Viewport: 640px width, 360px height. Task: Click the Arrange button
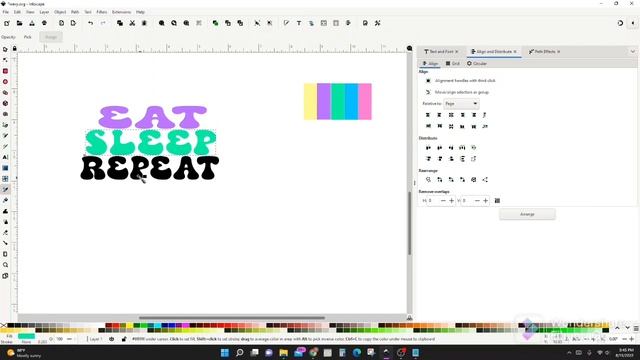pyautogui.click(x=527, y=214)
